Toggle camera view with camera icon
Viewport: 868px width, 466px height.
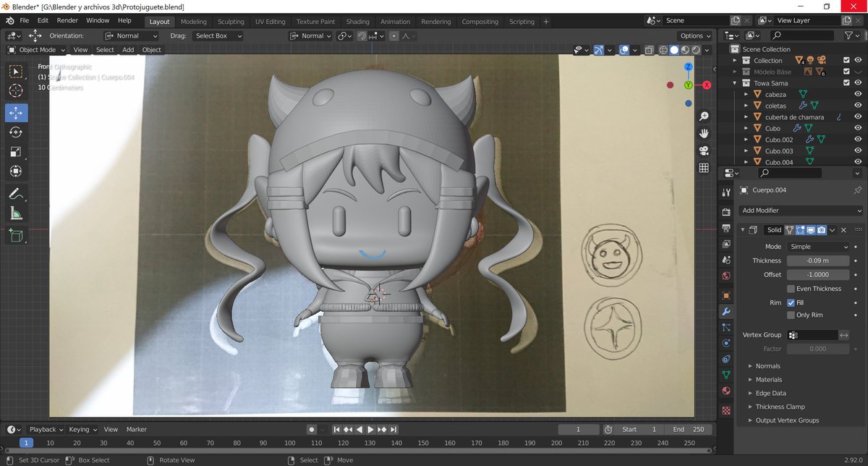pyautogui.click(x=703, y=151)
